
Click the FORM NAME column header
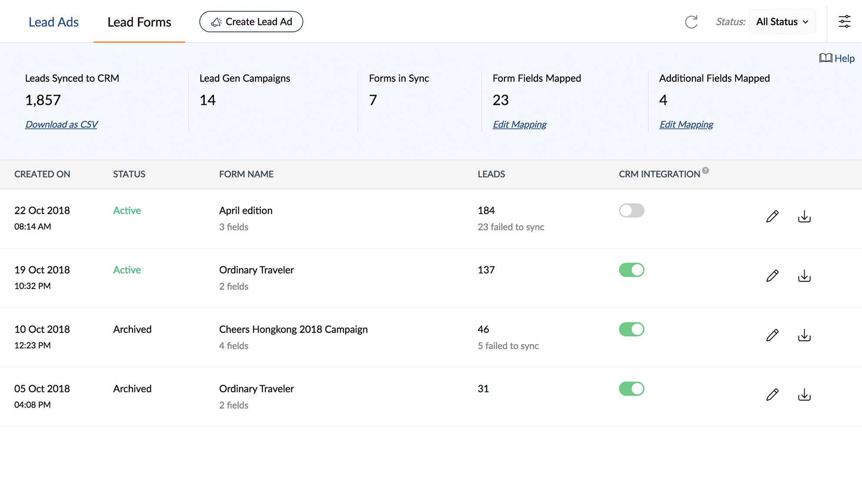point(246,174)
